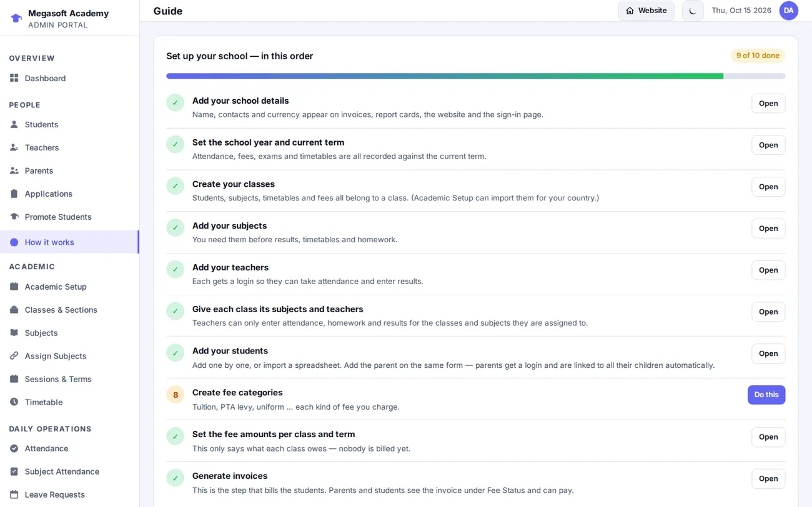Open Subject Attendance

[69, 471]
